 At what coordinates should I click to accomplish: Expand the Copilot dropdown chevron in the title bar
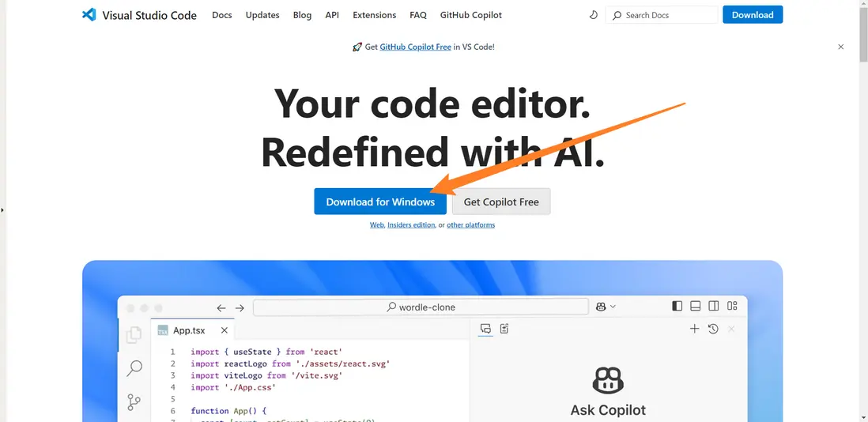[x=613, y=307]
